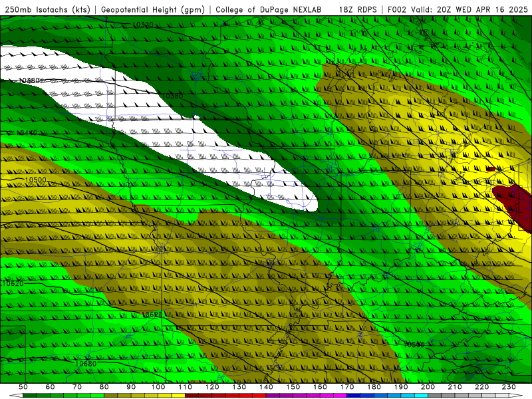Select the cyan swatch just before 200

click(x=422, y=396)
